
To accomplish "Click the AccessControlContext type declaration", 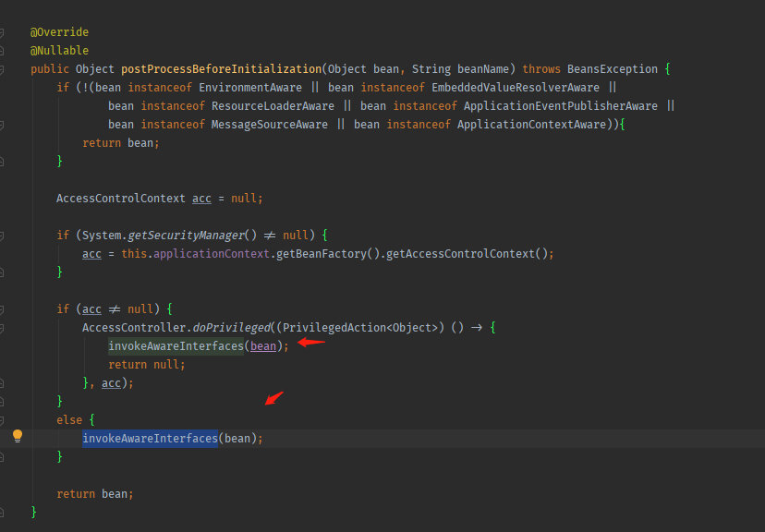I will click(x=120, y=199).
